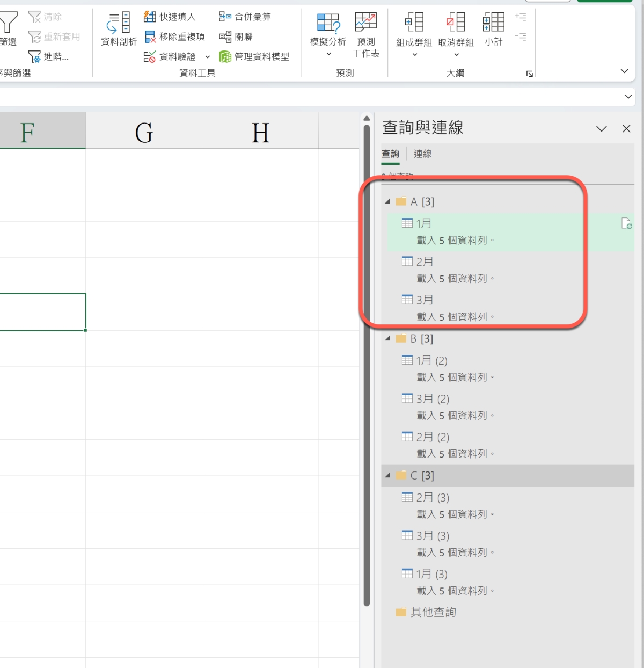Open 關聯 Relationships
The image size is (644, 668).
(236, 37)
